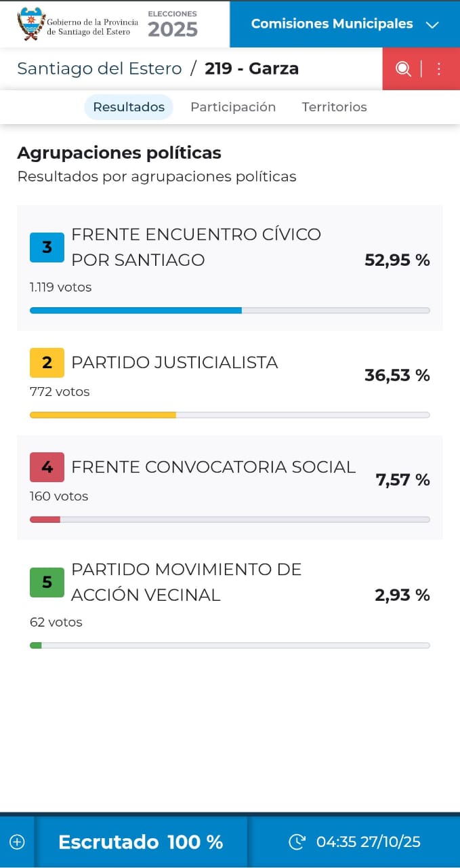Click the Santiago del Estero government crest logo
The height and width of the screenshot is (868, 460).
click(x=30, y=24)
